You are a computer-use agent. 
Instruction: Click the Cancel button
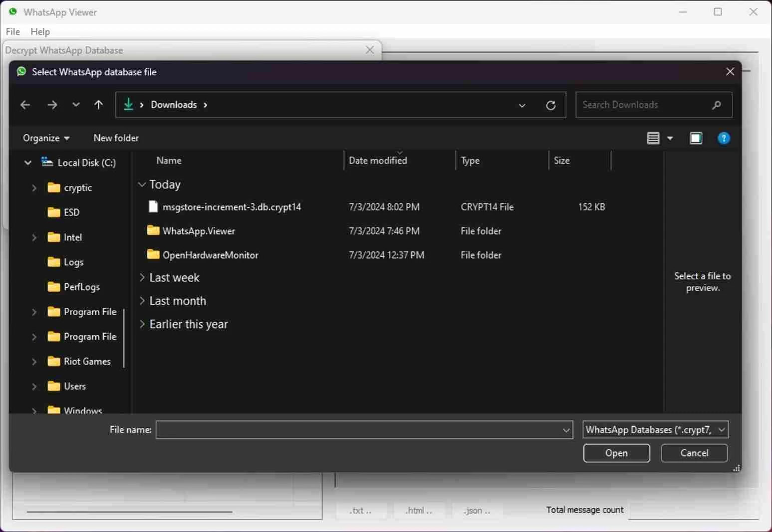pos(694,453)
